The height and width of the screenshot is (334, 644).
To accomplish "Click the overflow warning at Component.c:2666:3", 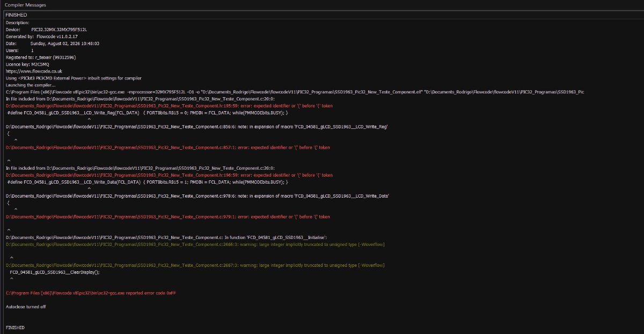I will point(195,244).
